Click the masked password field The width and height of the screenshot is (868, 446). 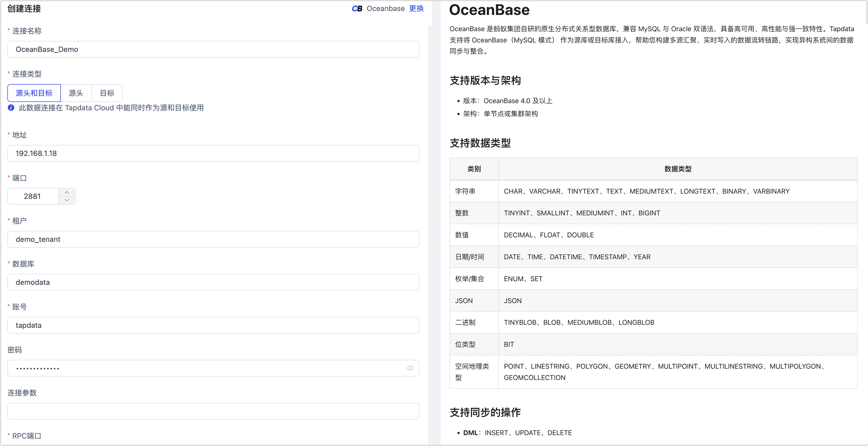[x=202, y=368]
